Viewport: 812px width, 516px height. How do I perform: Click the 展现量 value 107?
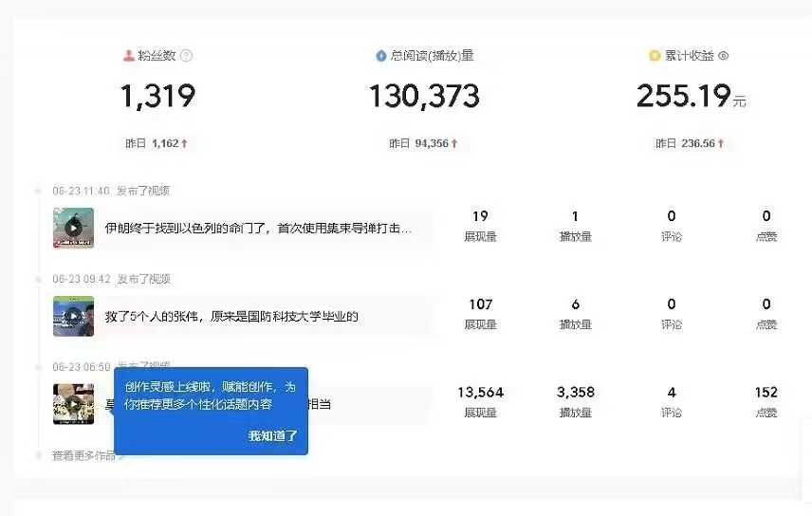481,304
